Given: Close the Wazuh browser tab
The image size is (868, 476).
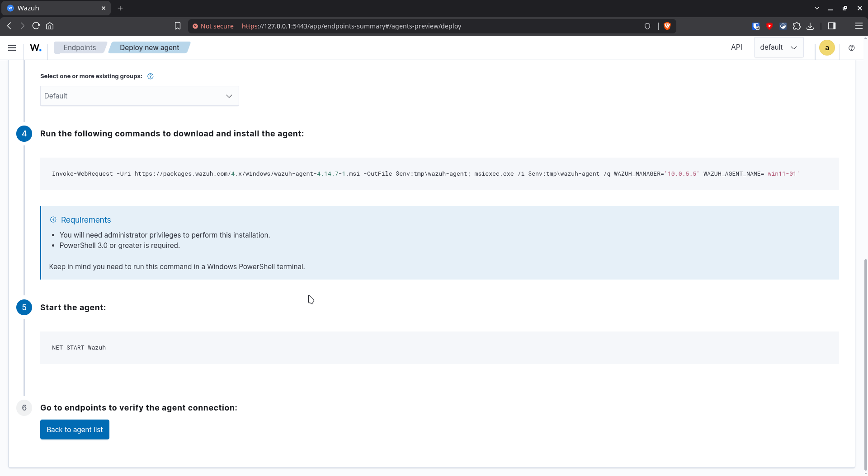Looking at the screenshot, I should (x=104, y=8).
